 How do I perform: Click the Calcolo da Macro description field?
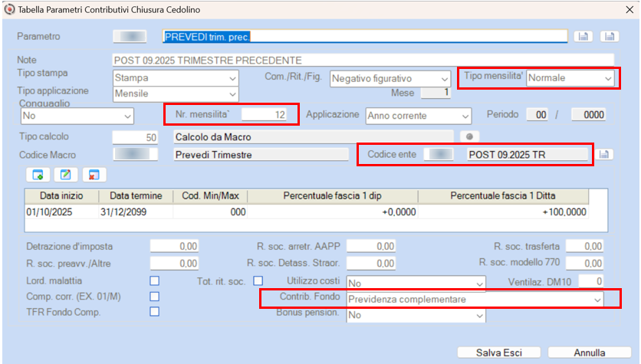click(x=314, y=137)
